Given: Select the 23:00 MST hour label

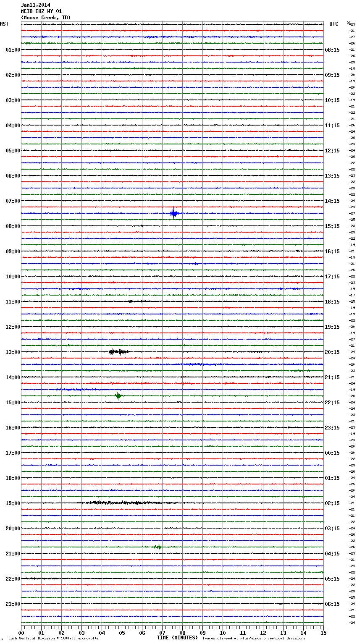Looking at the screenshot, I should coord(13,604).
